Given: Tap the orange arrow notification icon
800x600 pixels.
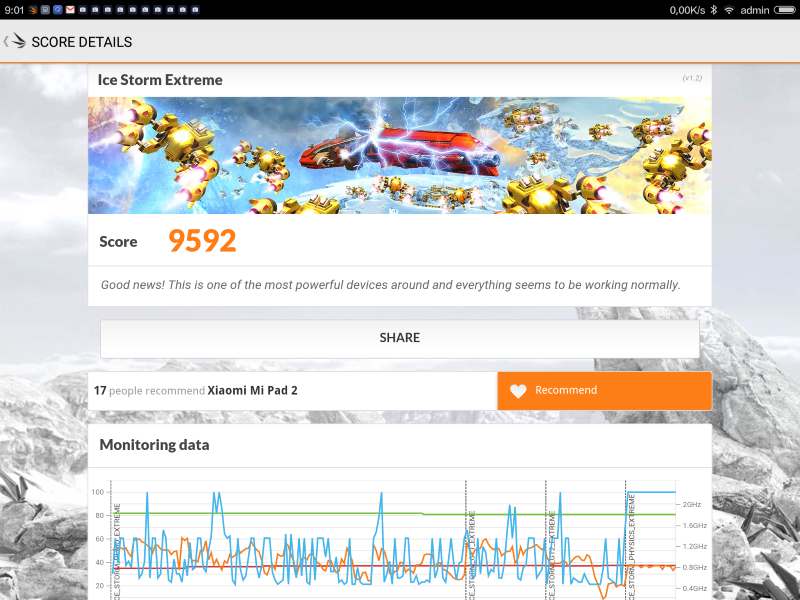Looking at the screenshot, I should pos(33,10).
